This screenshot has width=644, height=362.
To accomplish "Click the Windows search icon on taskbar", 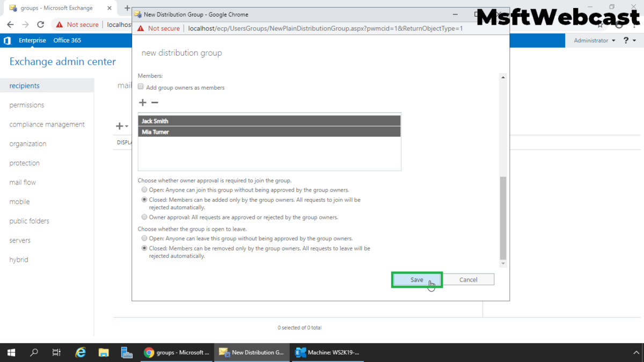I will [33, 352].
